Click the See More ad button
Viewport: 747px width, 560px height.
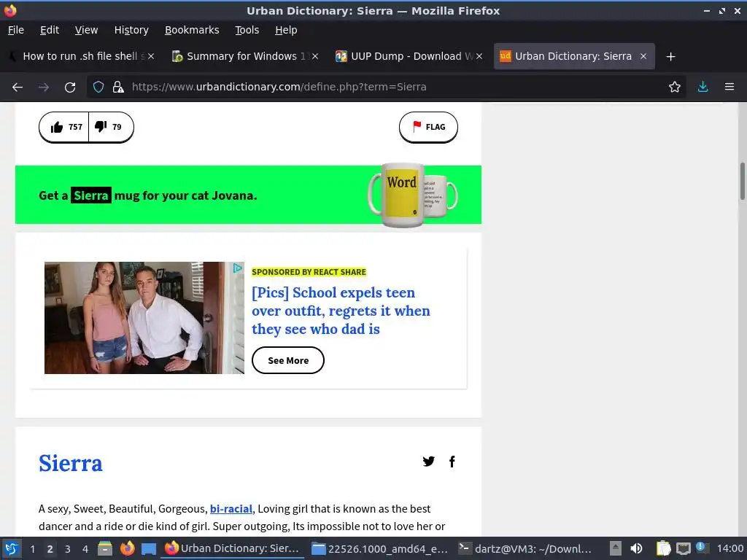point(287,360)
